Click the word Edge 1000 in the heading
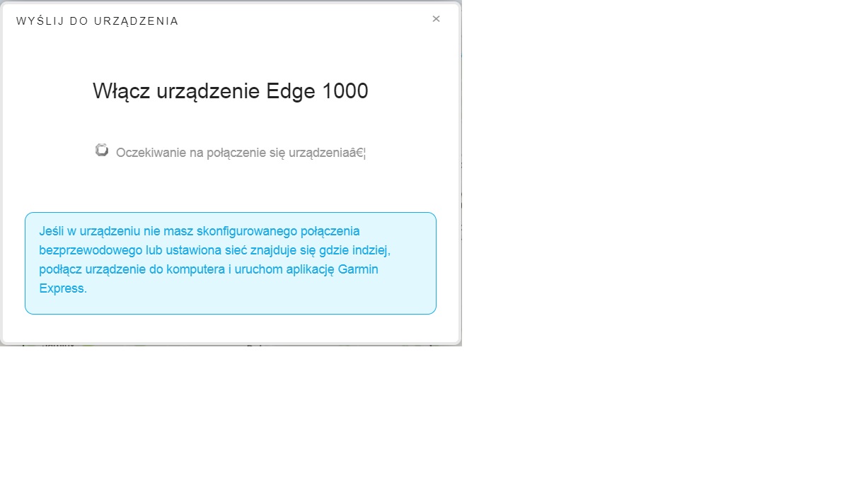 (318, 91)
